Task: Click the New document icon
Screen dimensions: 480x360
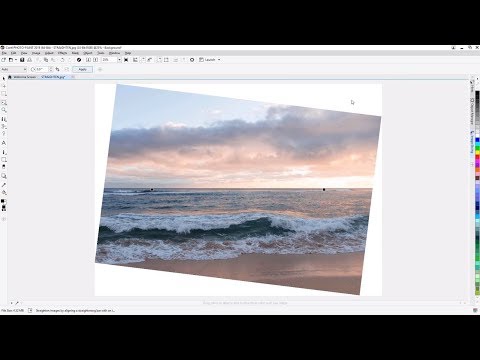Action: click(4, 60)
